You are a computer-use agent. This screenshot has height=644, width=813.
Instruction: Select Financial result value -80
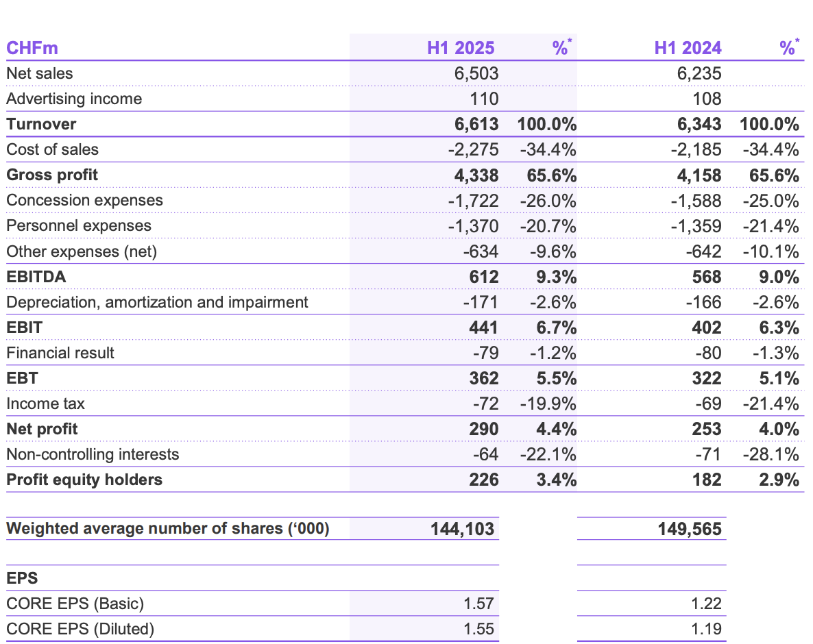(x=708, y=353)
